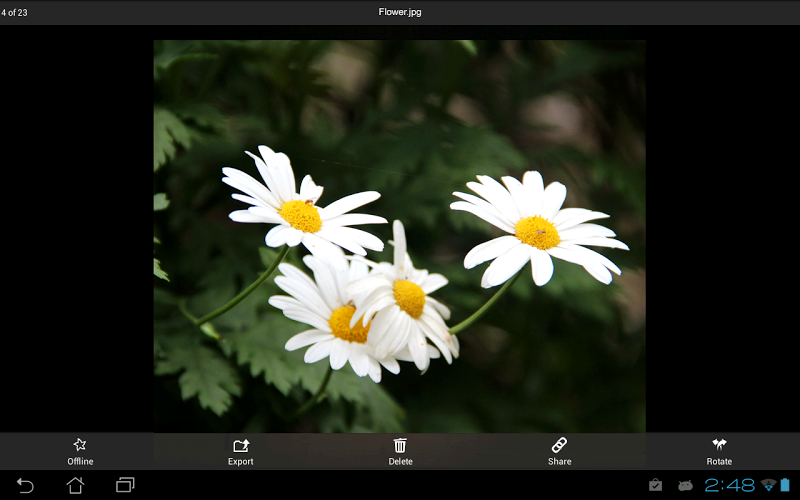The width and height of the screenshot is (800, 500).
Task: Tap the Wi-Fi status icon
Action: (768, 485)
